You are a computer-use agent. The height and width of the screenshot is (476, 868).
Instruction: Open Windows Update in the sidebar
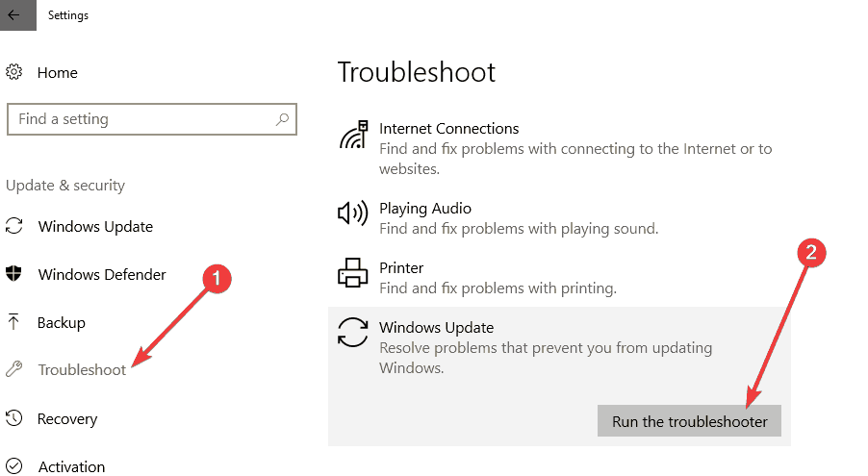pyautogui.click(x=95, y=227)
